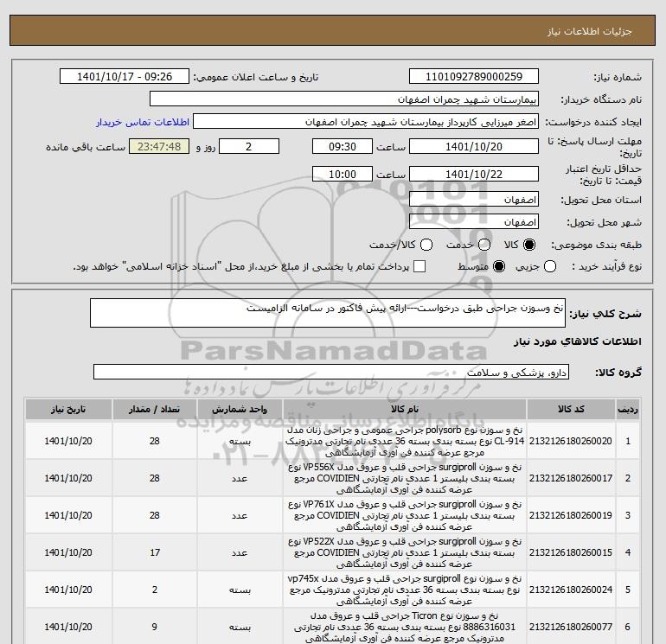This screenshot has width=666, height=644.
Task: Click the remaining time countdown 23:47:48
Action: [159, 147]
